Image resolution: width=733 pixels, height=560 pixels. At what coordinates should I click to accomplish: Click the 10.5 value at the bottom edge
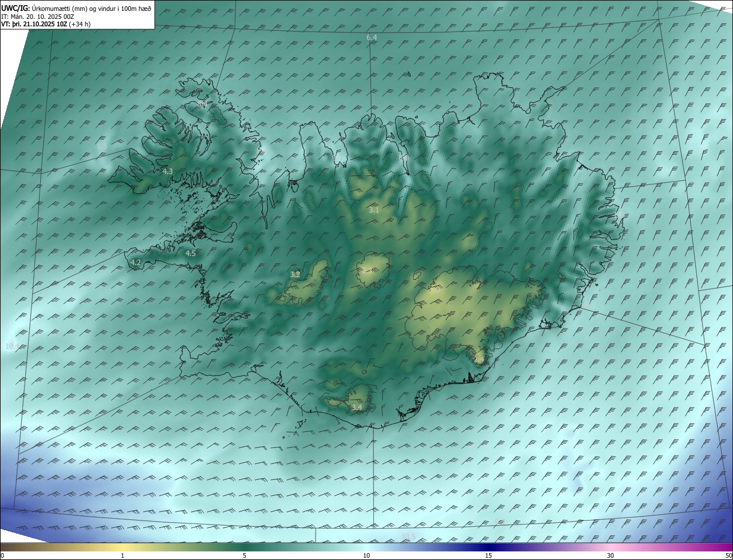408,537
